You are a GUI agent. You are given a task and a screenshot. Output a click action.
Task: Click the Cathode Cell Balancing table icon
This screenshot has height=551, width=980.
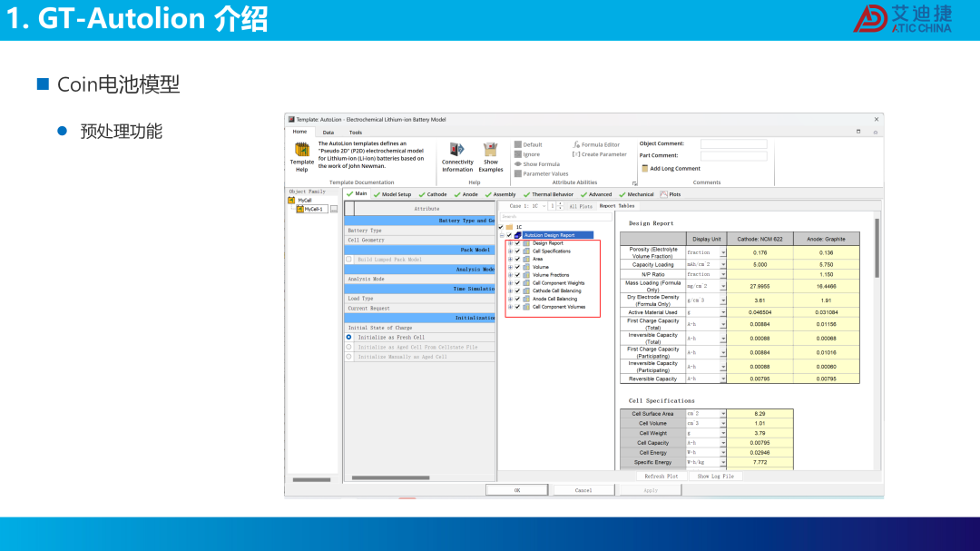pos(526,290)
